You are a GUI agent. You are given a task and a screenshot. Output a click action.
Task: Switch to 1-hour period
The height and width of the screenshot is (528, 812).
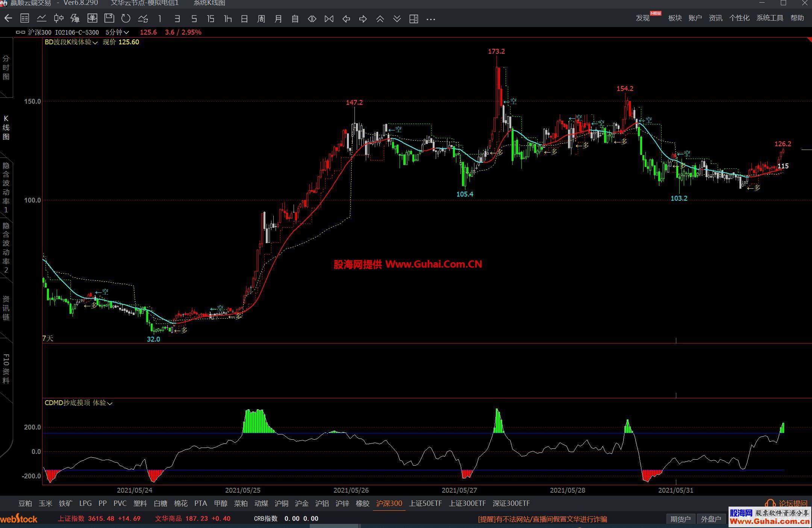(227, 19)
